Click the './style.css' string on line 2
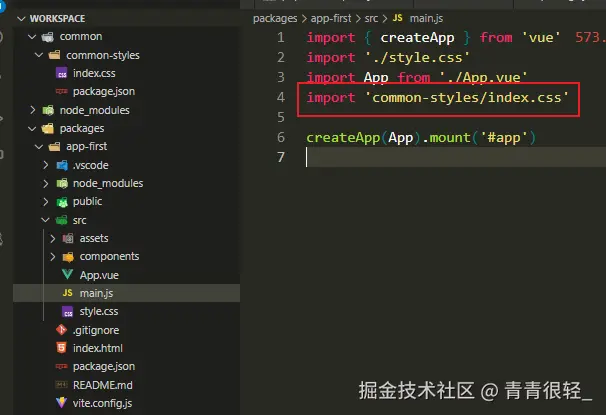The width and height of the screenshot is (606, 415). coord(417,58)
